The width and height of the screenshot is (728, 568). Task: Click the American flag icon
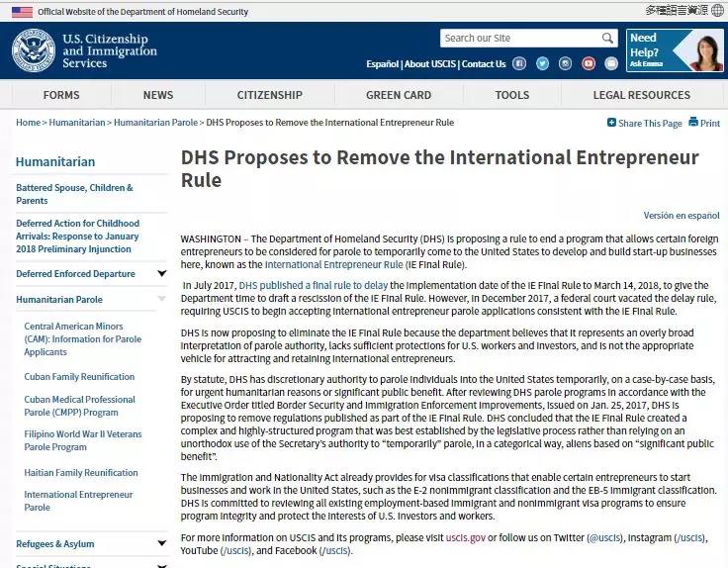22,12
